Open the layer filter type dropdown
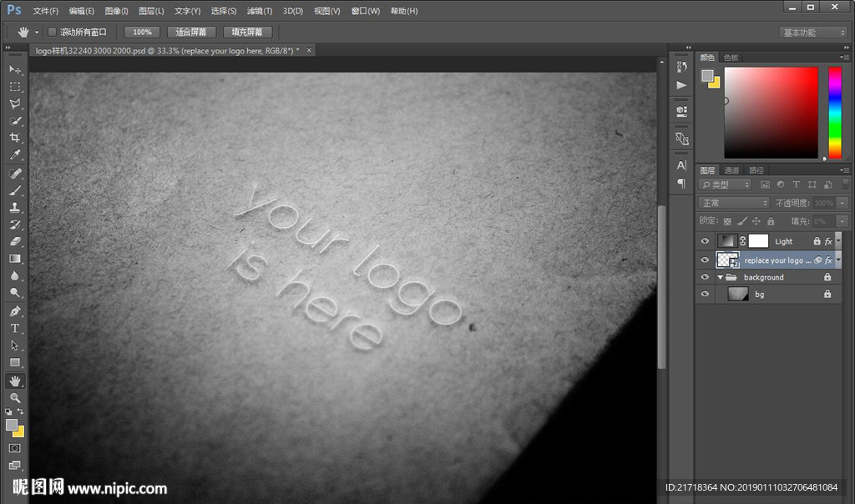Viewport: 855px width, 504px height. [725, 184]
